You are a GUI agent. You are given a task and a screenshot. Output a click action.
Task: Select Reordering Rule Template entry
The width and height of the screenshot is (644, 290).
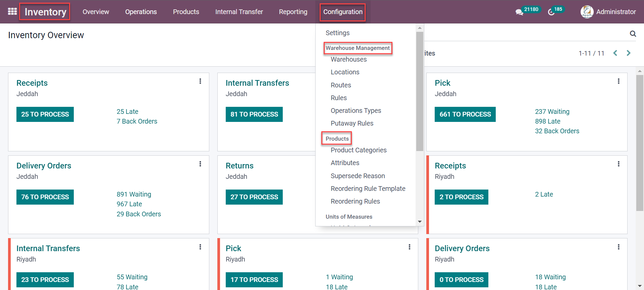point(368,189)
